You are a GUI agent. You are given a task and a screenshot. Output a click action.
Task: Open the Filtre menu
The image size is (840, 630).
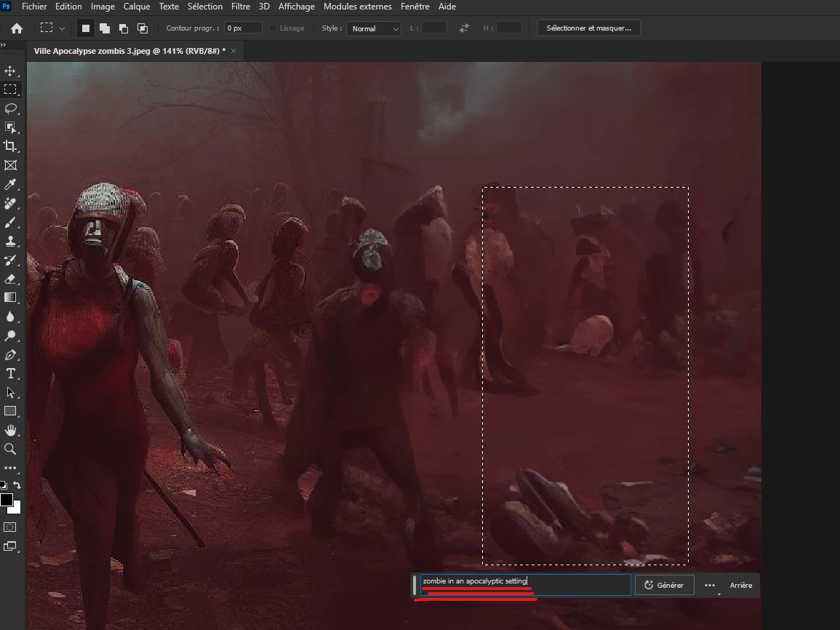pyautogui.click(x=240, y=7)
